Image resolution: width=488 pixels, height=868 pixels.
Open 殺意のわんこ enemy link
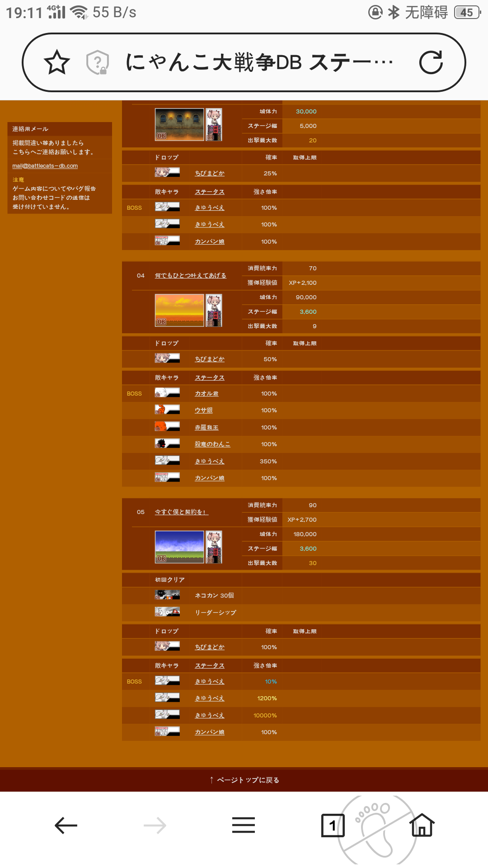coord(212,444)
